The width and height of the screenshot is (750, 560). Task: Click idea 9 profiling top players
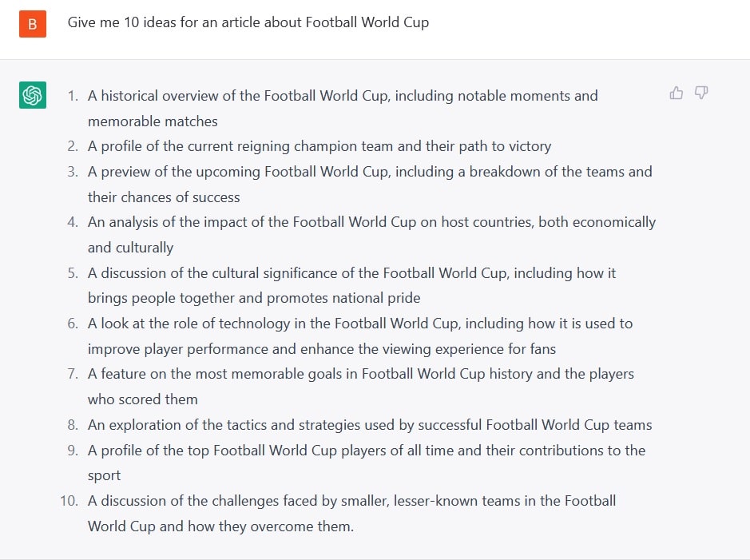(x=367, y=463)
